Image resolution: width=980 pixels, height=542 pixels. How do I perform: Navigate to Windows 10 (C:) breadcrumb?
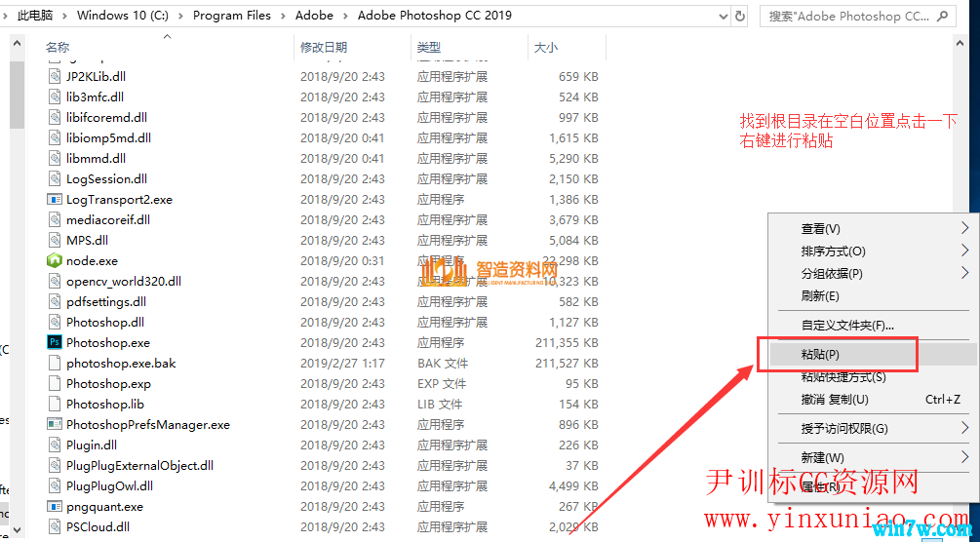(x=122, y=16)
